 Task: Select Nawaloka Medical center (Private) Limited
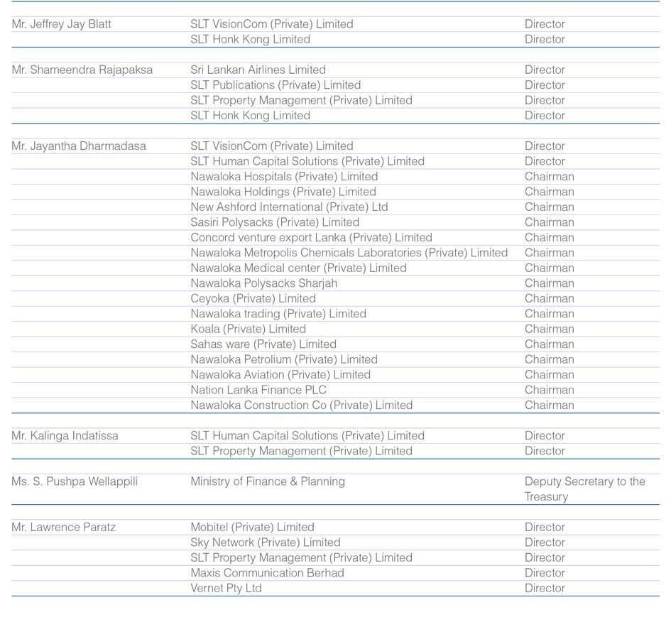pyautogui.click(x=299, y=268)
